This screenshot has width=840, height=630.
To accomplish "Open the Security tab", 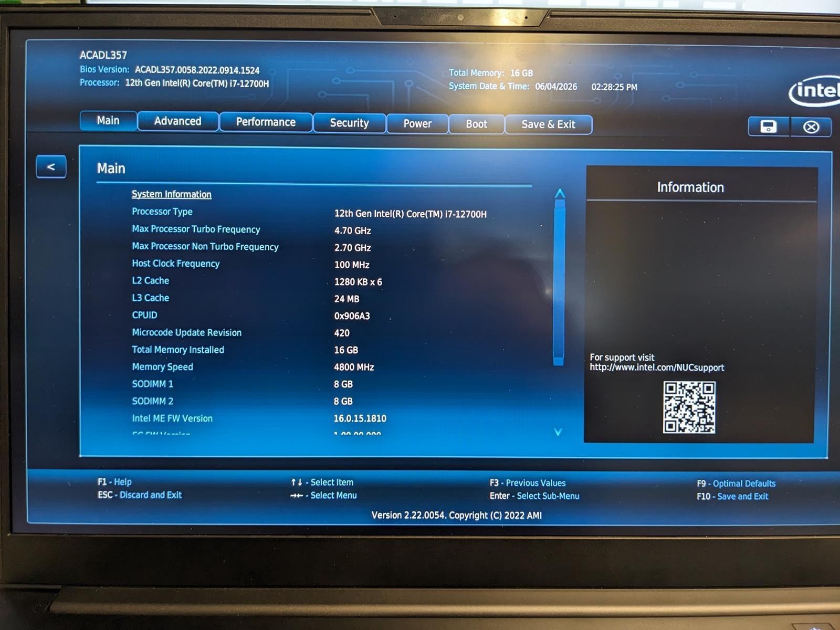I will pyautogui.click(x=349, y=123).
